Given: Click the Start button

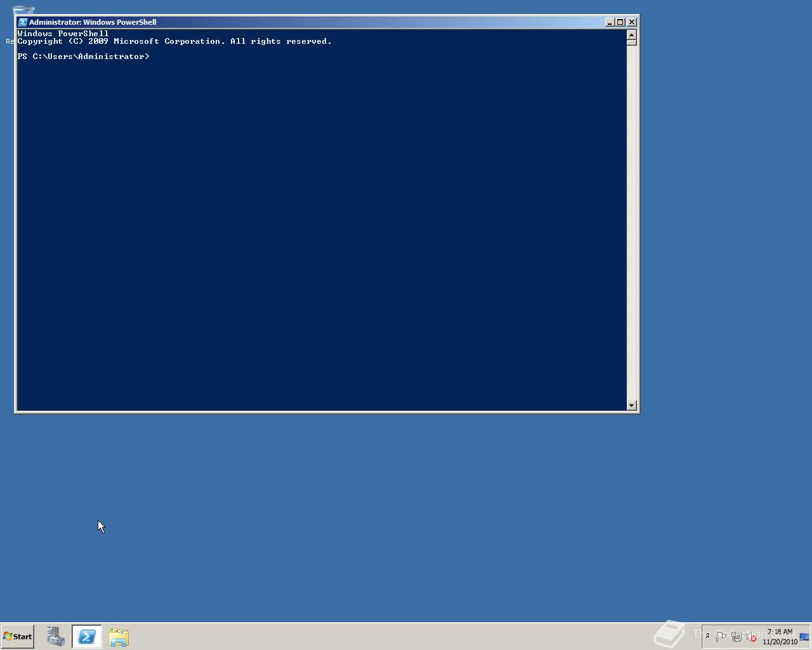Looking at the screenshot, I should click(17, 637).
